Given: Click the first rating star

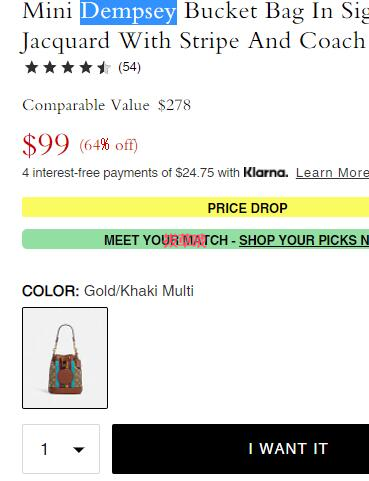Looking at the screenshot, I should [x=31, y=67].
